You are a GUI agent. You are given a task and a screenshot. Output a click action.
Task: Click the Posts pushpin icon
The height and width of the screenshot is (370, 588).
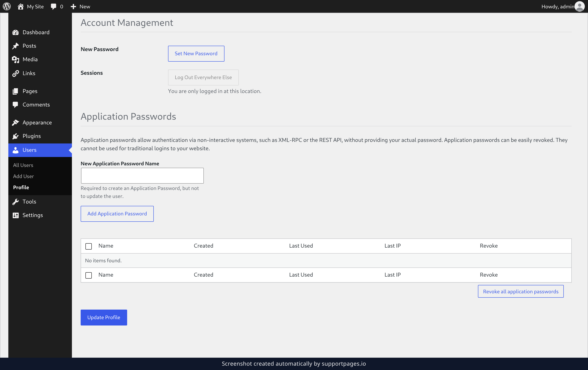(x=16, y=46)
